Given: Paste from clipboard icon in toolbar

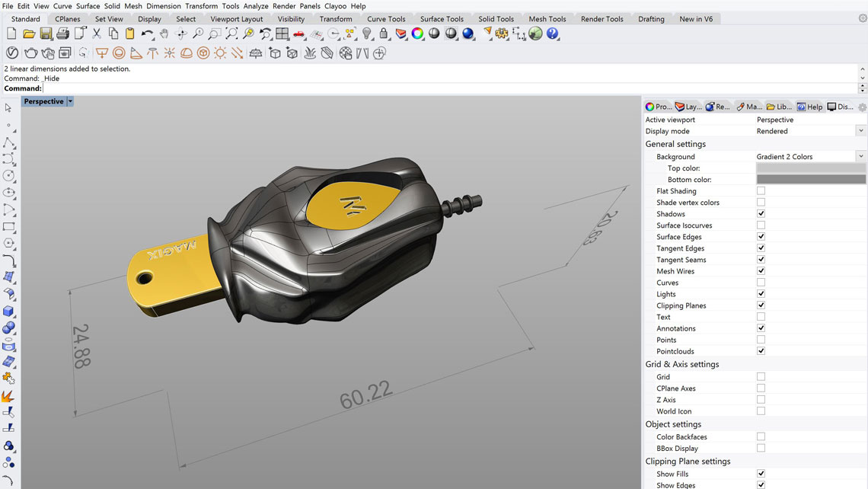Looking at the screenshot, I should 129,34.
